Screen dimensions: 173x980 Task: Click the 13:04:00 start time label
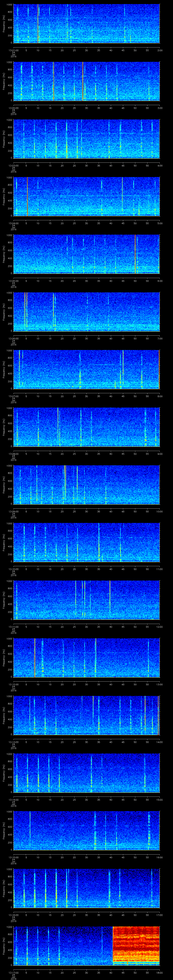pos(13,223)
